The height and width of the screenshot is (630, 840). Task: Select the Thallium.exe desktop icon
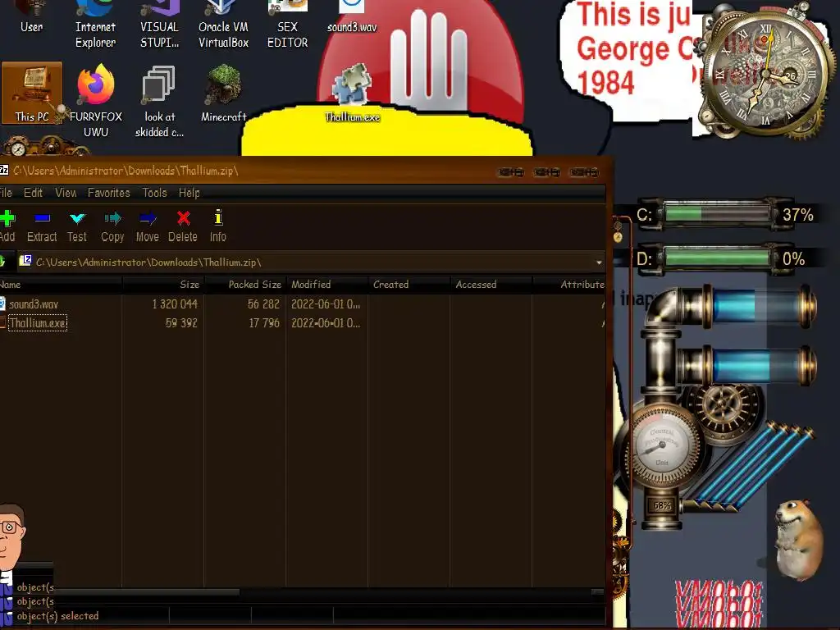(x=352, y=94)
